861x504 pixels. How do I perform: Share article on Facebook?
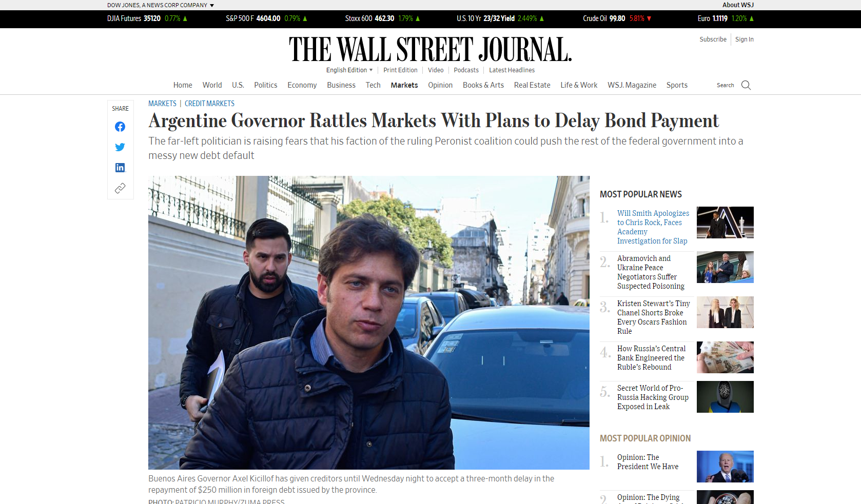[120, 127]
